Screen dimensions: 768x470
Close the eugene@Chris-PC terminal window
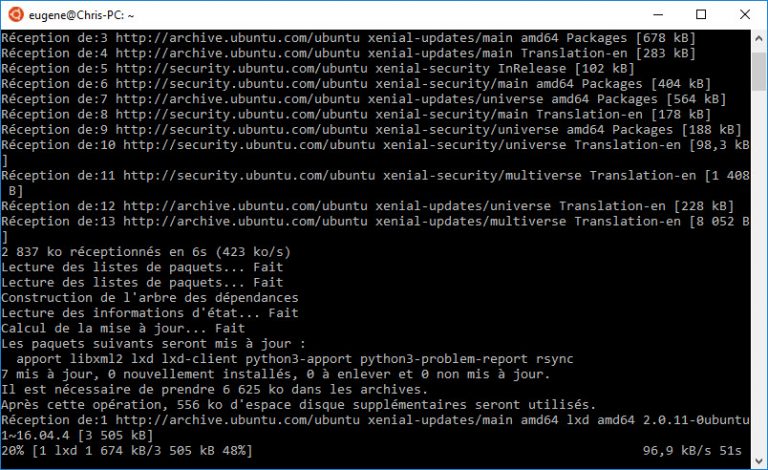[x=746, y=15]
